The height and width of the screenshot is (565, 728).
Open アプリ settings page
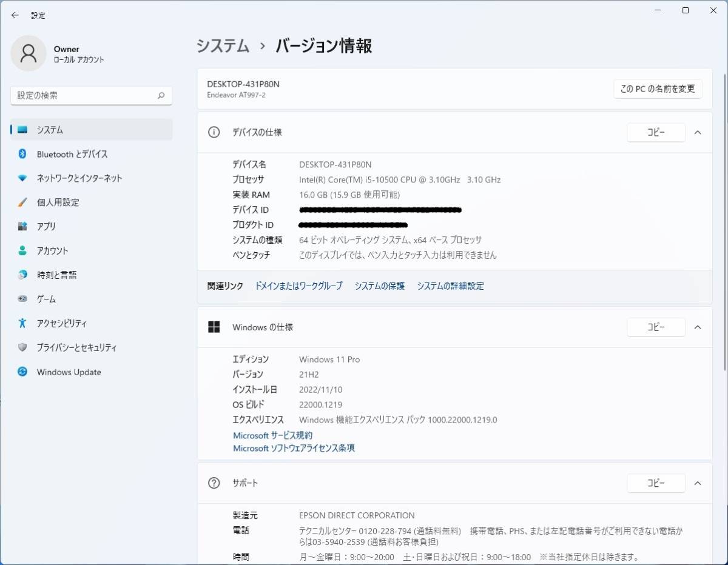[x=92, y=227]
